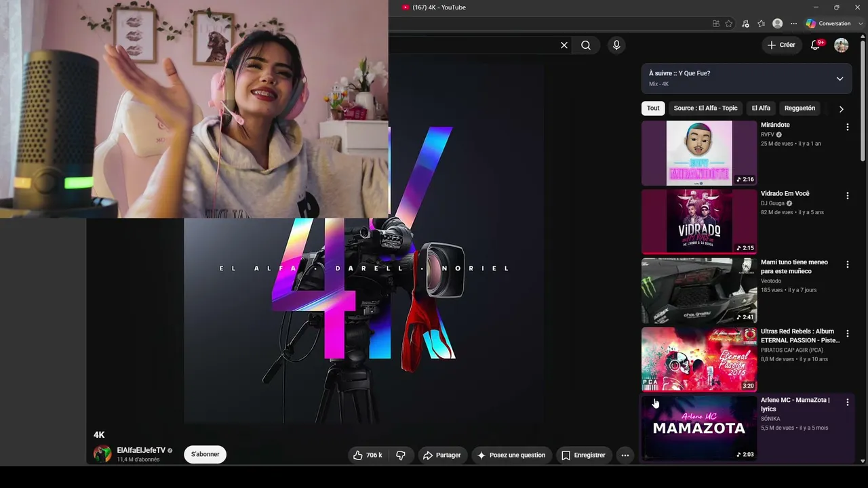Image resolution: width=868 pixels, height=488 pixels.
Task: Open the Arlene MC MamaZota thumbnail
Action: pos(699,428)
